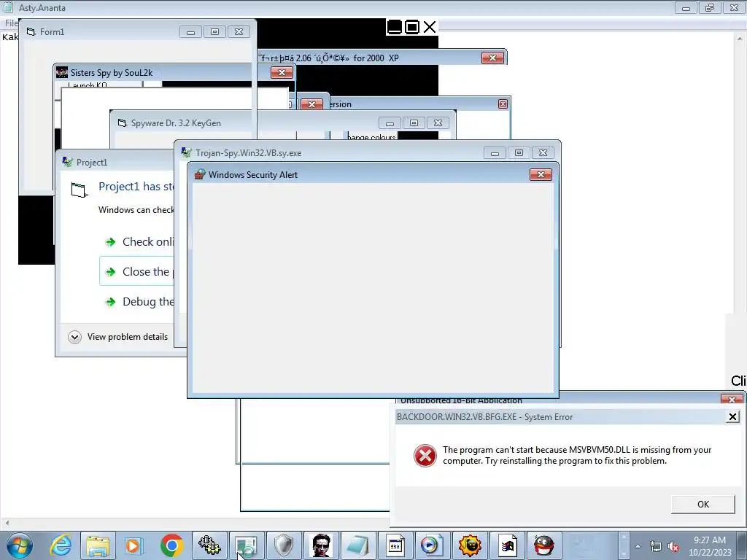Click the up arrow of Asty.Ananta scrollbar
The image size is (747, 560).
click(740, 38)
